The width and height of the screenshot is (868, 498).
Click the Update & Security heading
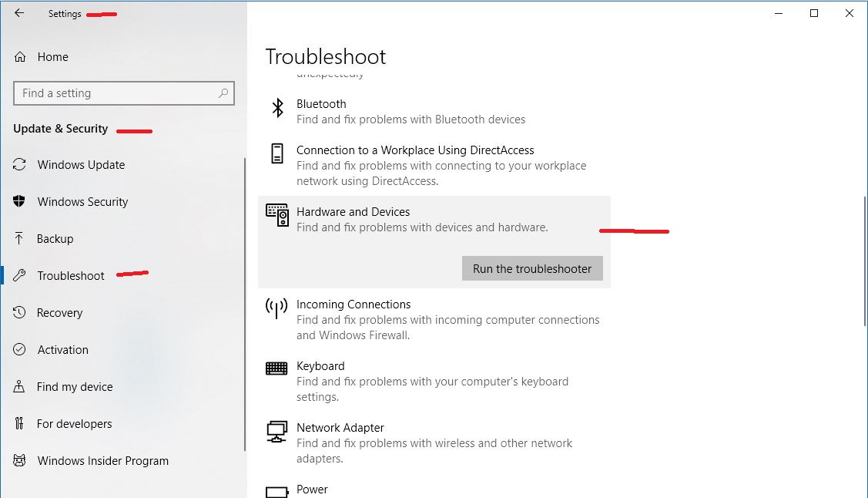pyautogui.click(x=60, y=129)
